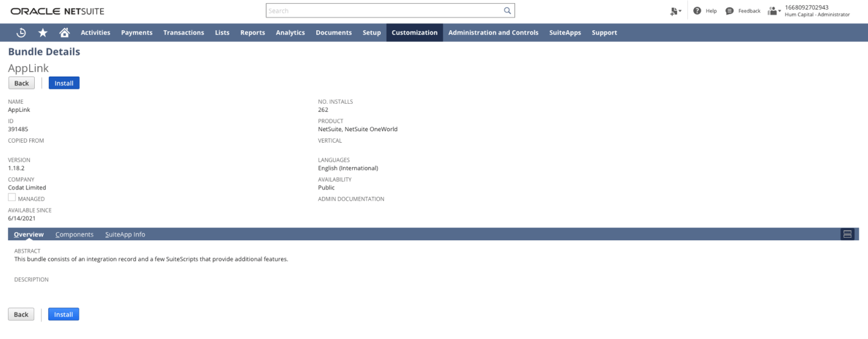The width and height of the screenshot is (868, 339).
Task: Click the top Install button
Action: coord(64,83)
